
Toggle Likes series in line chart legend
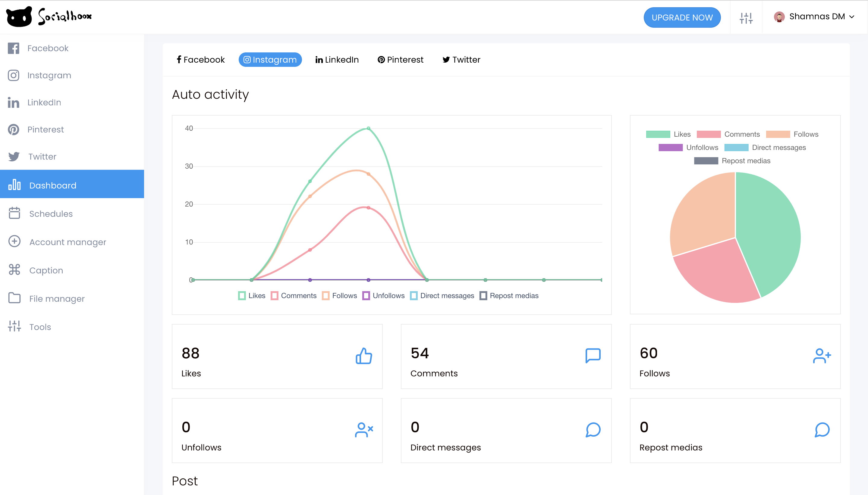click(252, 295)
